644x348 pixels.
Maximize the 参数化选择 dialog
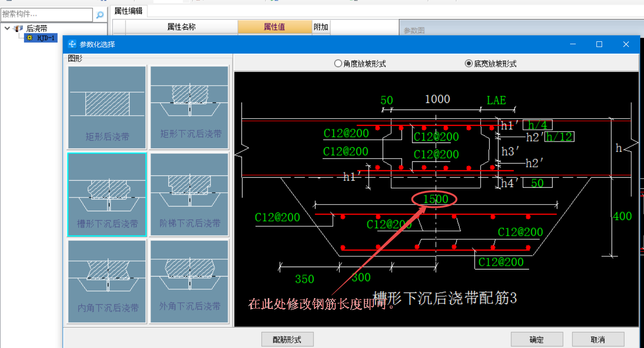(x=599, y=44)
